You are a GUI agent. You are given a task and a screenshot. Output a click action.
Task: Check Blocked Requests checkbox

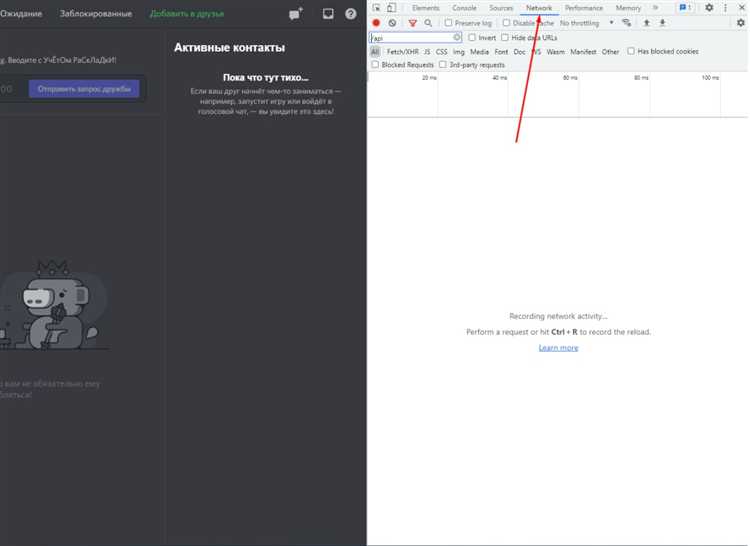(x=375, y=65)
